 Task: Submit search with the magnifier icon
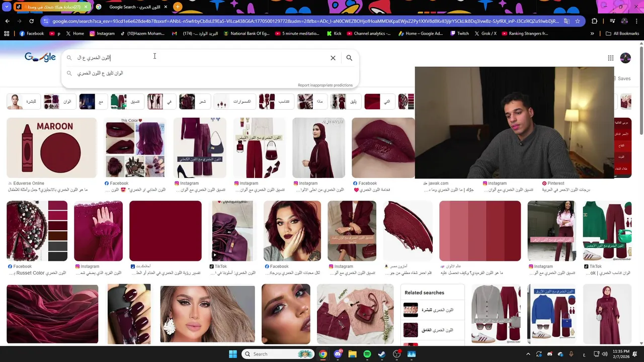(349, 58)
